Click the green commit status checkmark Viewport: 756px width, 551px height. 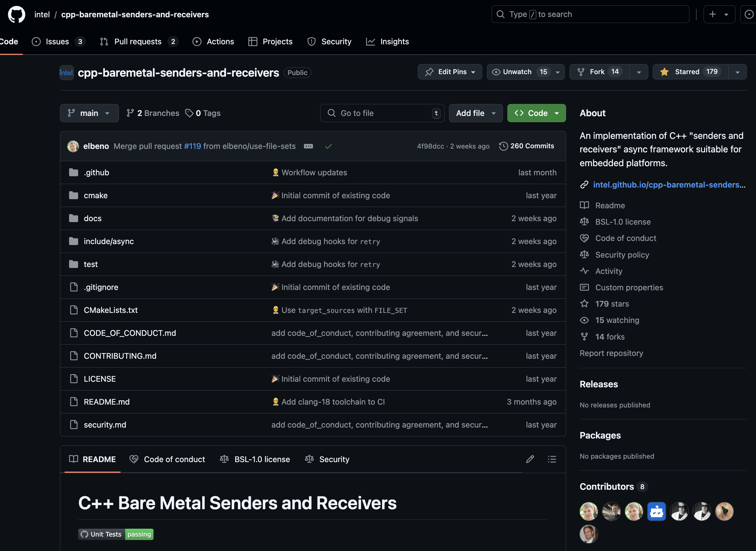[x=328, y=146]
